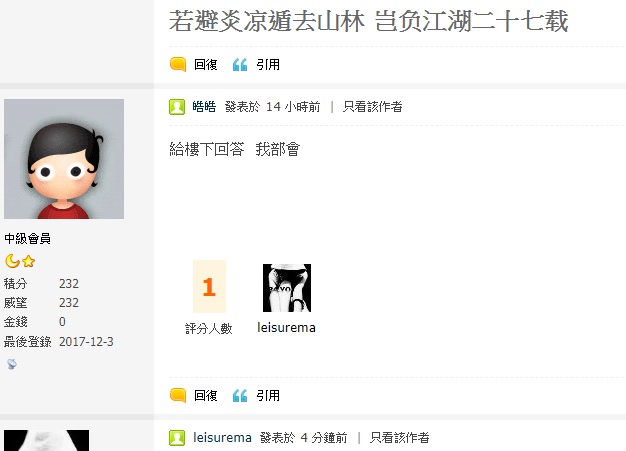This screenshot has height=451, width=626.
Task: Click the leisurema name under the rater avatar
Action: click(286, 328)
